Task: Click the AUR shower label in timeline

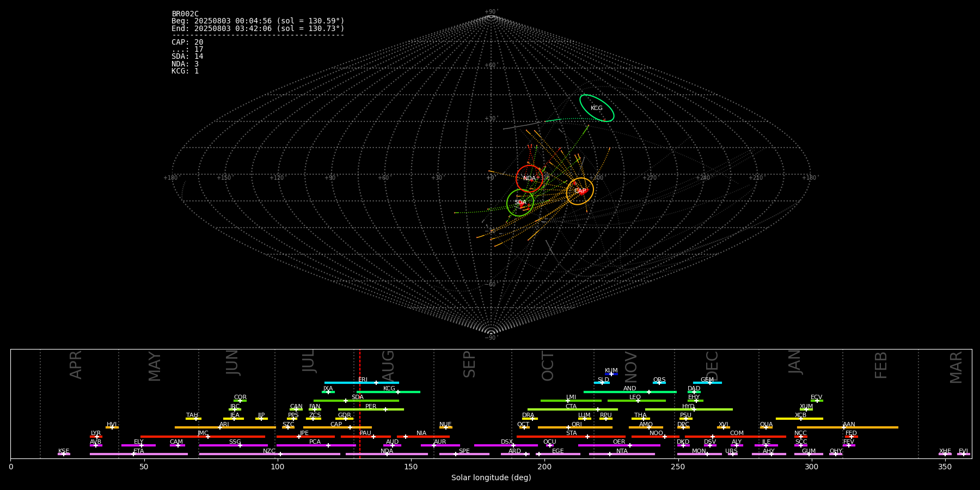Action: point(440,442)
